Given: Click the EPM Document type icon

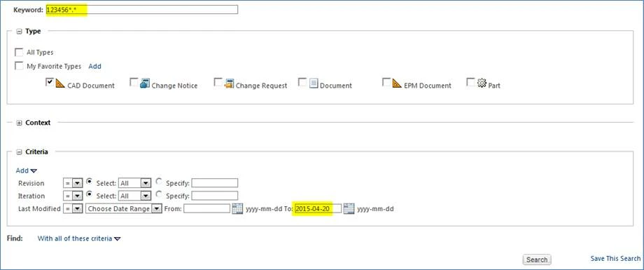Looking at the screenshot, I should click(397, 83).
